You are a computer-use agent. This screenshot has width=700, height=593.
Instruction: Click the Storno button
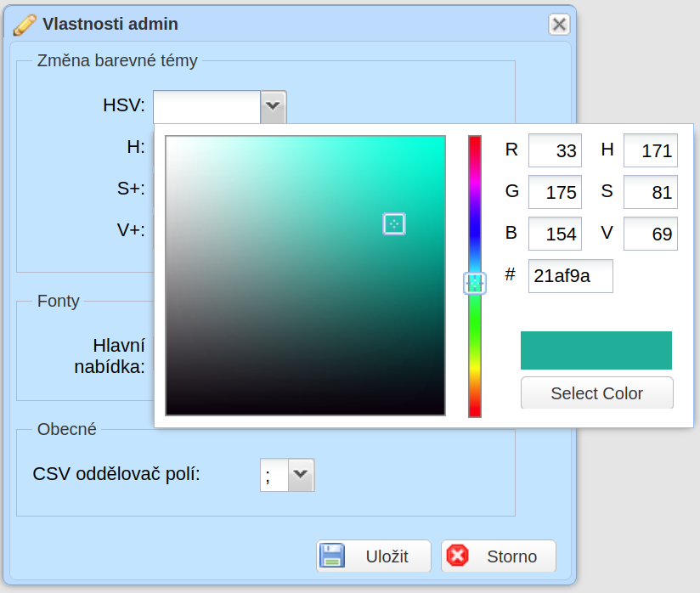coord(499,556)
